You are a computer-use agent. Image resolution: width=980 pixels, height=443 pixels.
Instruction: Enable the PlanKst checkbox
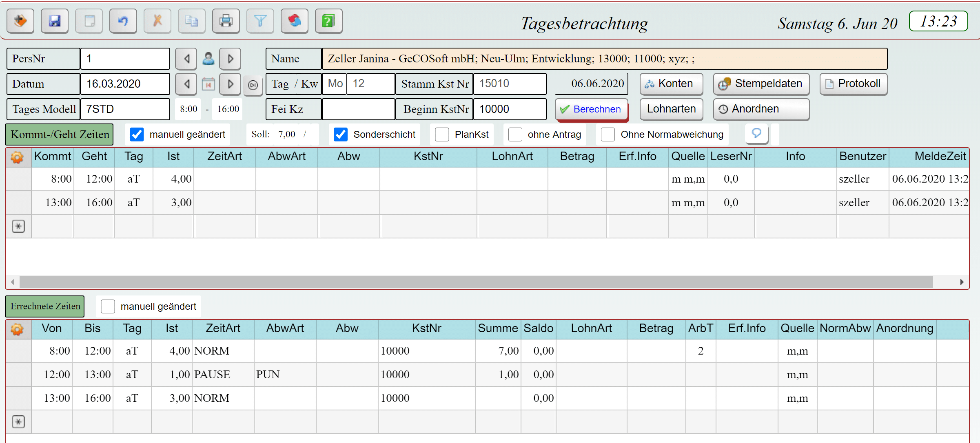click(x=442, y=134)
